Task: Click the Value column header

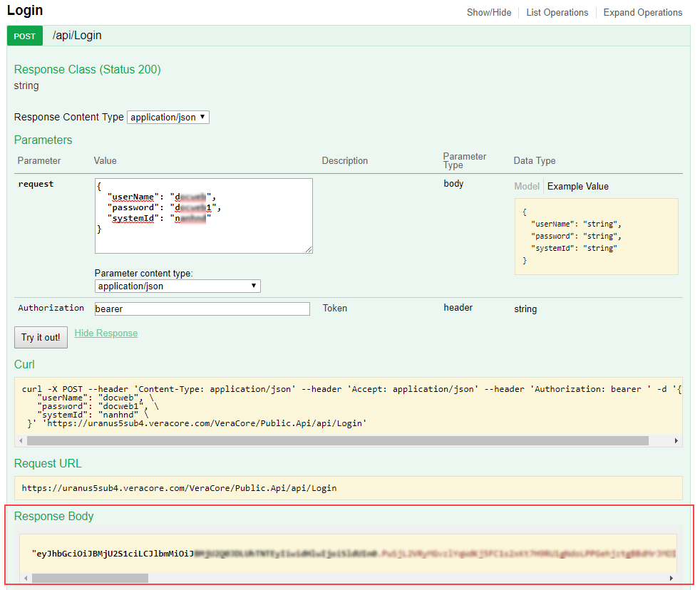Action: coord(105,160)
